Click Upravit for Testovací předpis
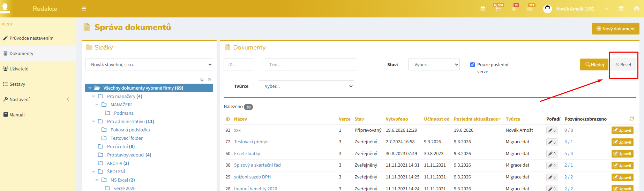 [x=622, y=142]
